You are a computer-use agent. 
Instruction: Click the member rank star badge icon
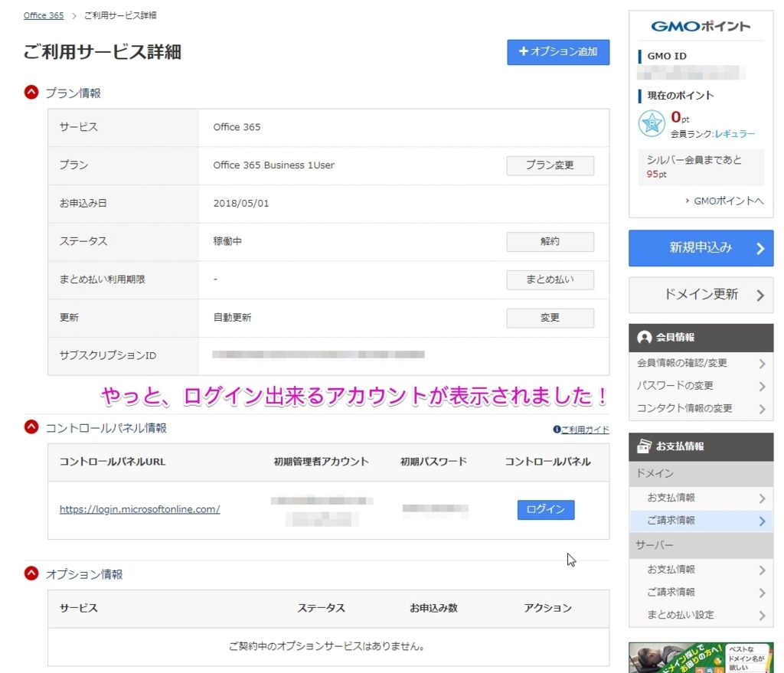tap(652, 123)
